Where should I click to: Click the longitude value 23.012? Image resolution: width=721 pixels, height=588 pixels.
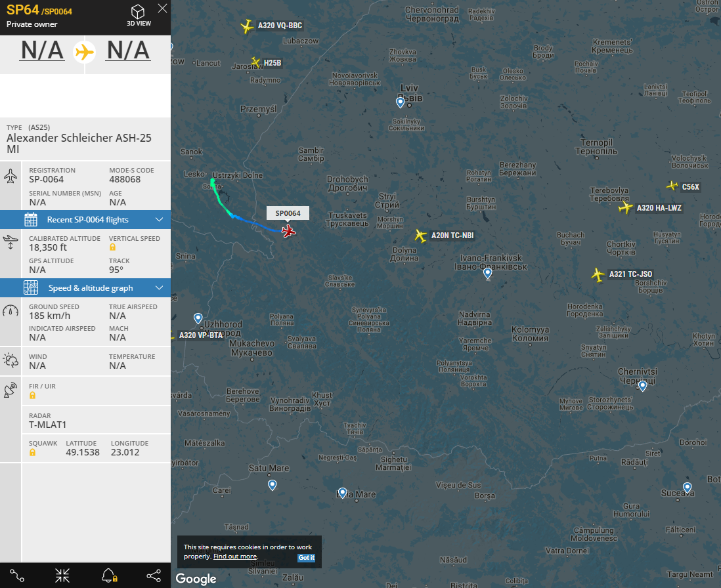(x=125, y=453)
